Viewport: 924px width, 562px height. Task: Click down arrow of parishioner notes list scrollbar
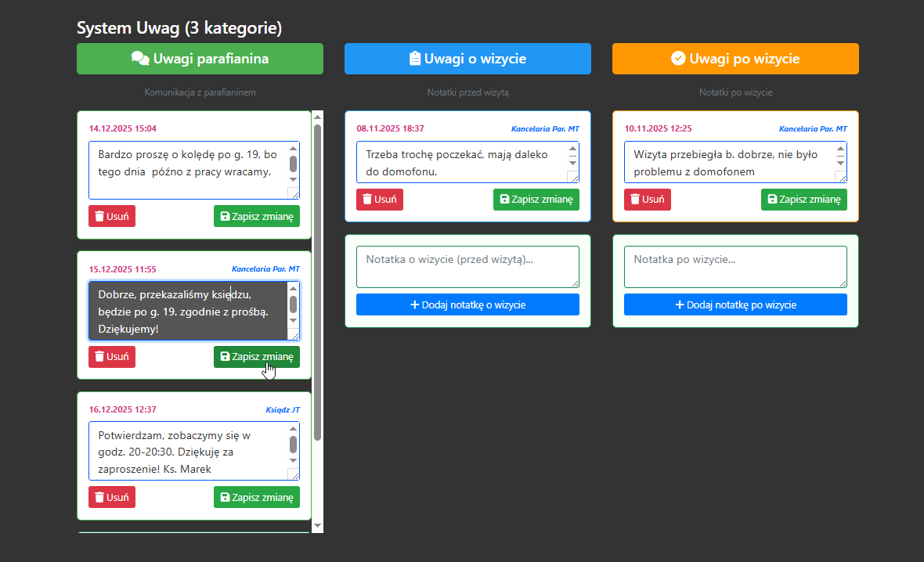click(317, 527)
